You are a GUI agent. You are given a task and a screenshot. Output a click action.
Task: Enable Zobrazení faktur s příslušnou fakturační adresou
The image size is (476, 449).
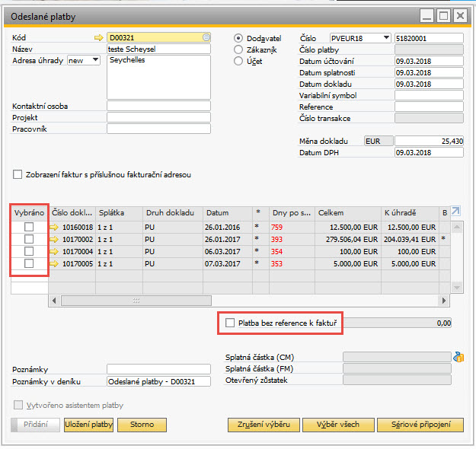pyautogui.click(x=18, y=174)
